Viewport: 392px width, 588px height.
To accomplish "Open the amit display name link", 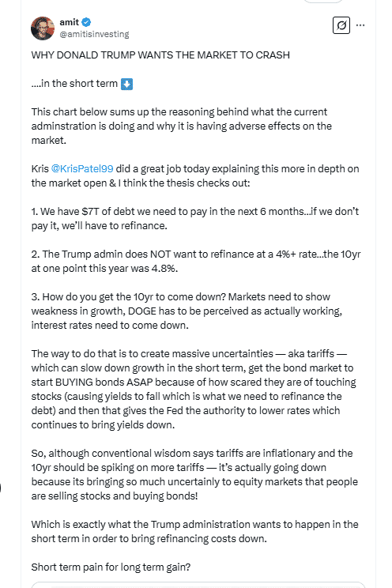I will pos(70,22).
